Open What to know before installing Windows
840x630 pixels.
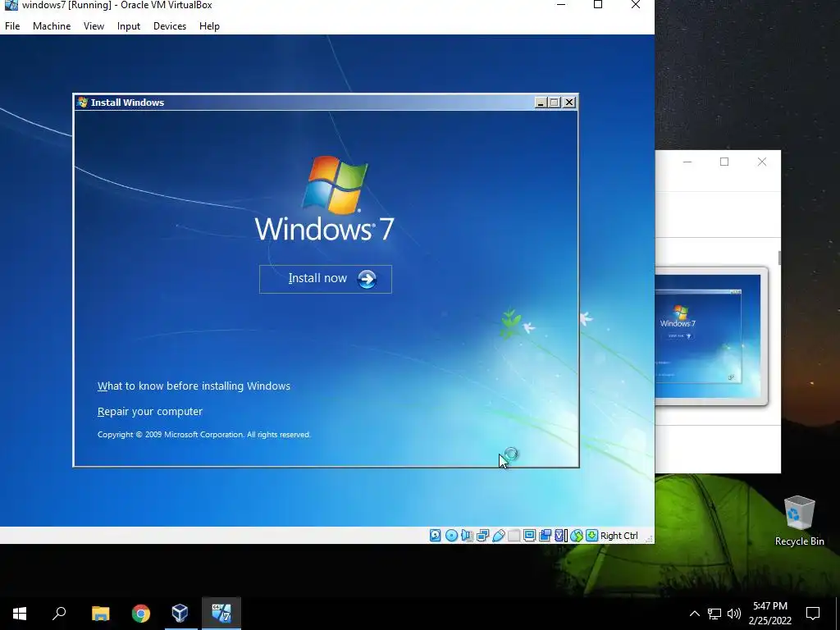pos(194,386)
